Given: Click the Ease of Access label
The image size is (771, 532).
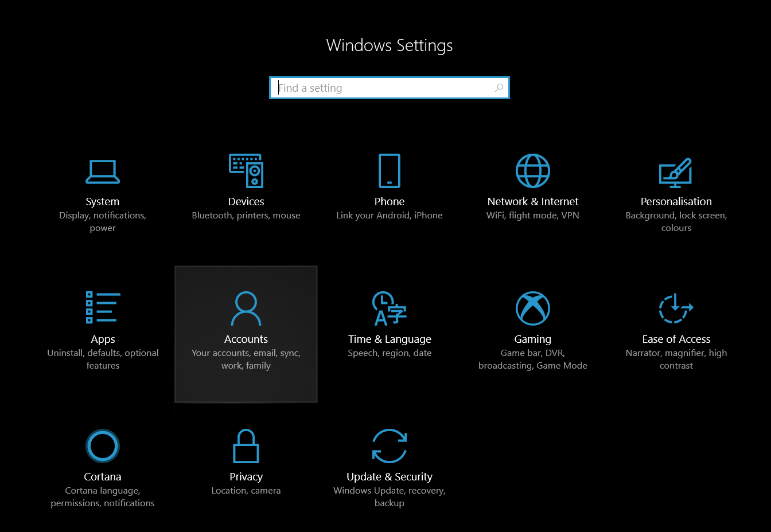Looking at the screenshot, I should click(x=676, y=339).
